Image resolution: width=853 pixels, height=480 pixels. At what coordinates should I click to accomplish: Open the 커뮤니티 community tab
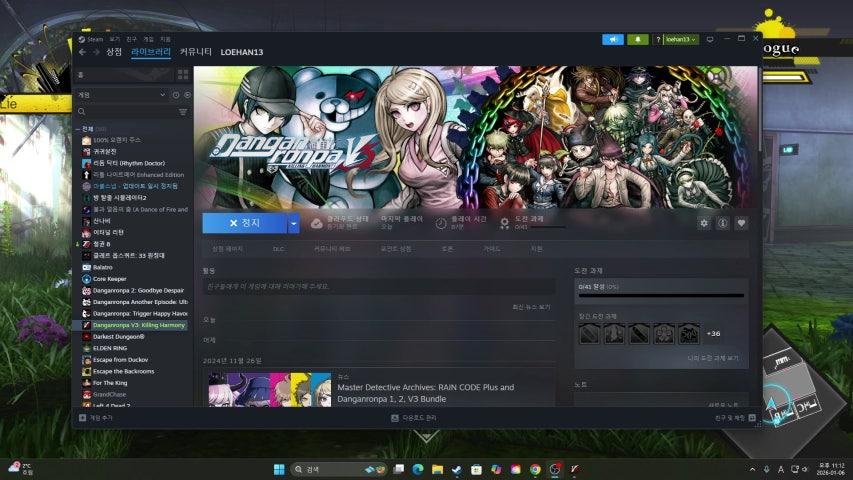195,51
